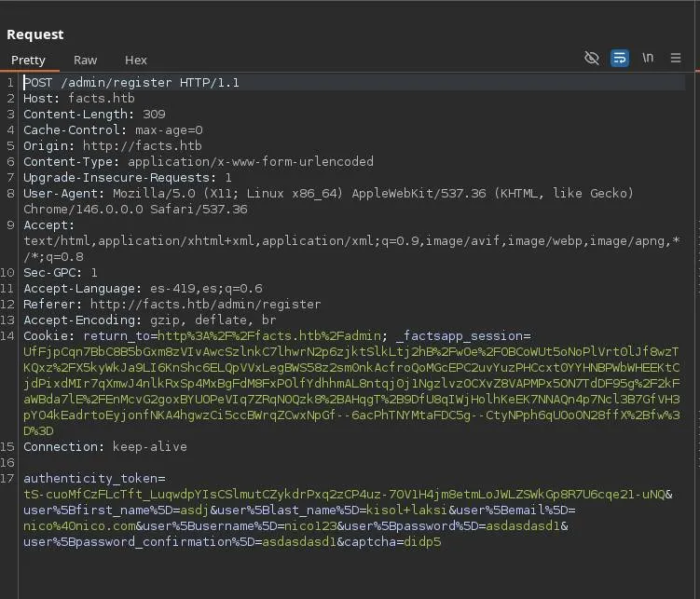
Task: Switch to the Pretty tab
Action: pyautogui.click(x=28, y=60)
